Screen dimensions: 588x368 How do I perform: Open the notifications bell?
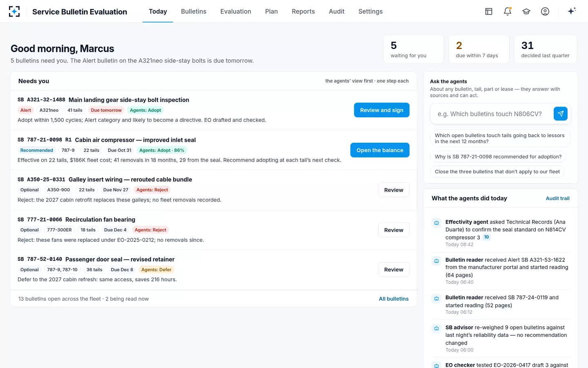point(508,11)
